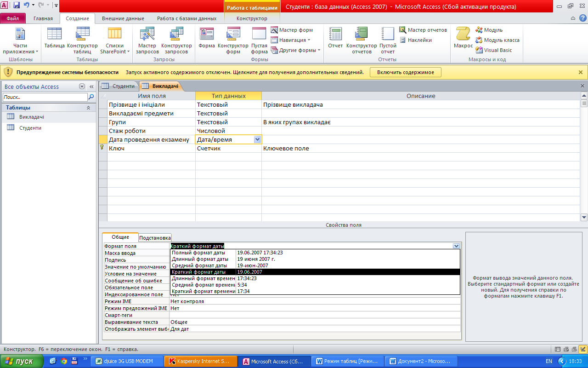
Task: Open the Конструктор contextual tab
Action: point(252,18)
